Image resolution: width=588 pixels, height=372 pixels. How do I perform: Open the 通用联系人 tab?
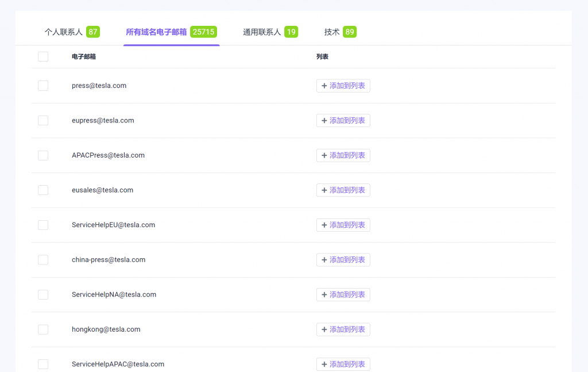click(x=270, y=32)
